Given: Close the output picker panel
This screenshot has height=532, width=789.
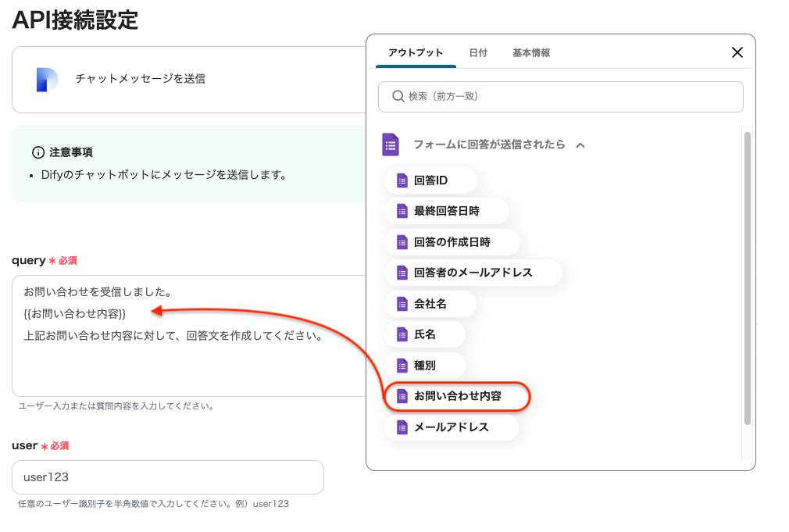Looking at the screenshot, I should [x=737, y=52].
